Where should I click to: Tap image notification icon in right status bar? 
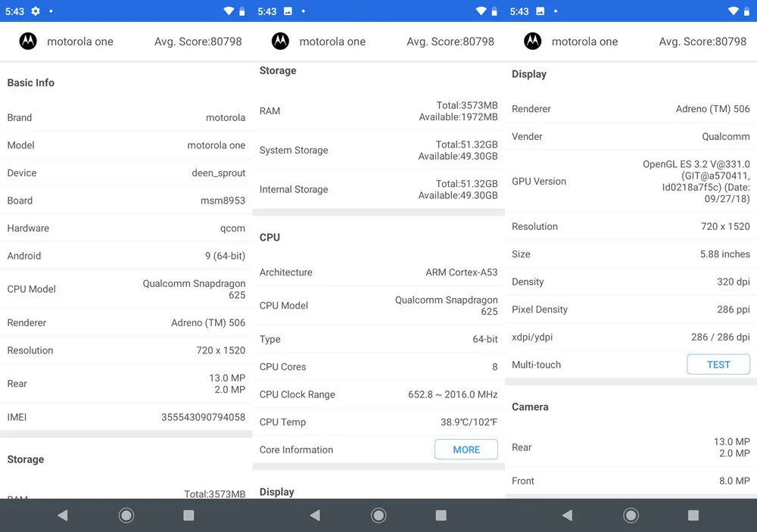(540, 11)
